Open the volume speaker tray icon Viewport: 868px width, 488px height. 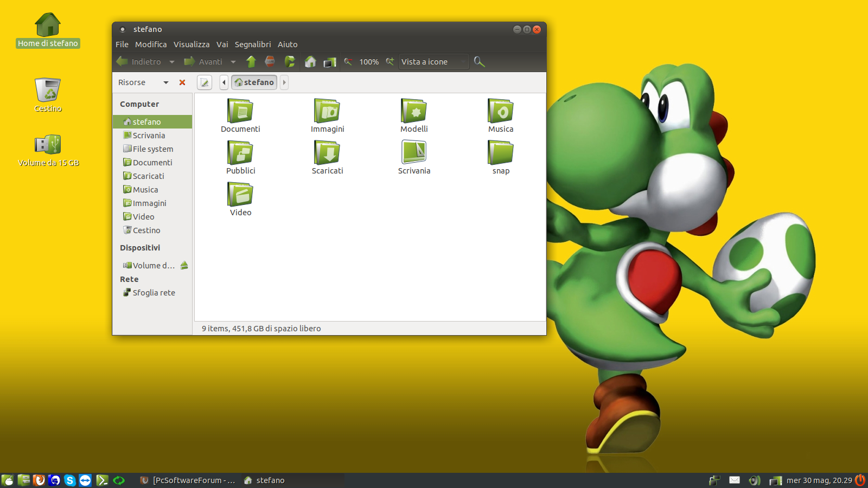[x=754, y=480]
